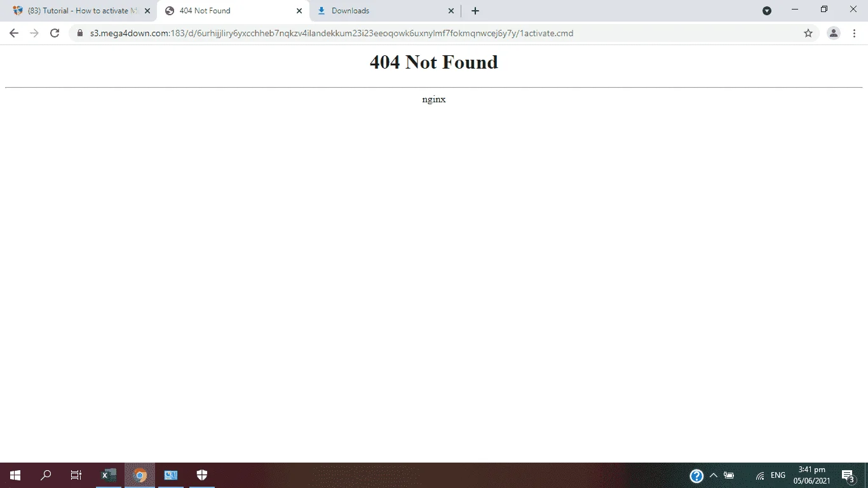Click the ENG language indicator
This screenshot has height=488, width=868.
(x=778, y=475)
